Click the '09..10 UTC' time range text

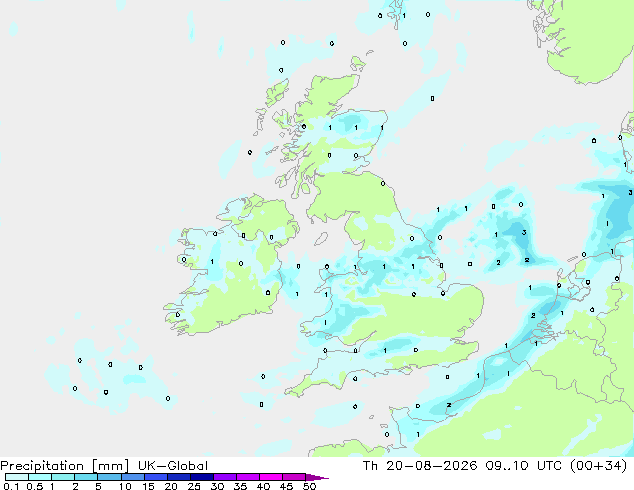524,466
